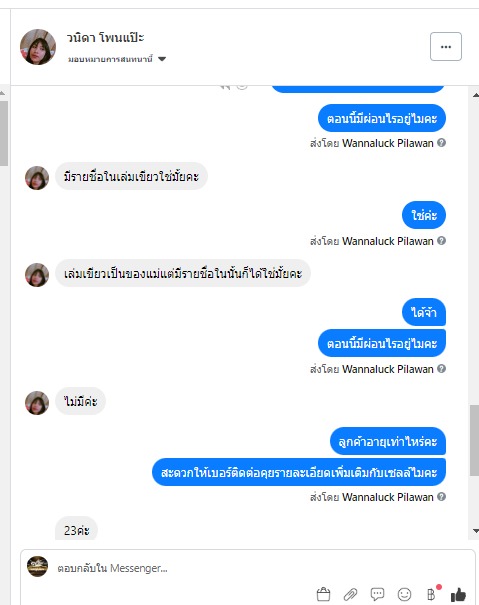
Task: Click the left panel scrollbar thumb
Action: click(3, 133)
